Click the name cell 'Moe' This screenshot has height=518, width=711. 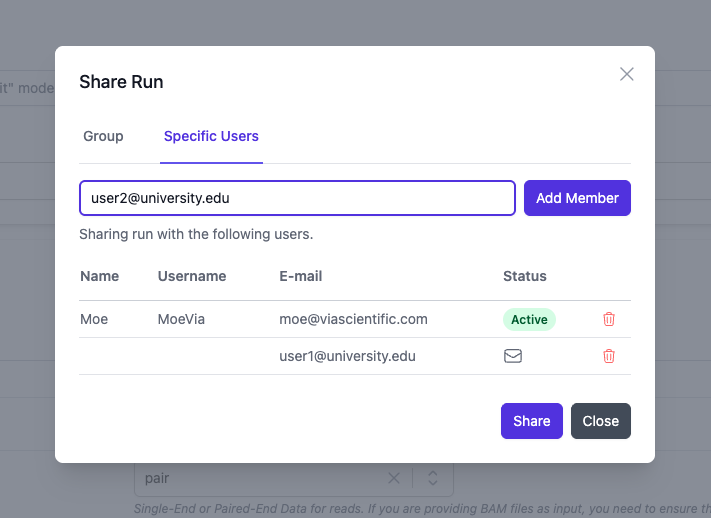[94, 319]
